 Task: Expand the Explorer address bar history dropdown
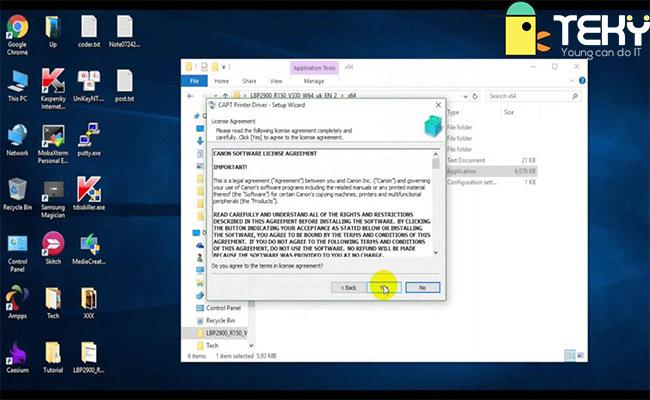pos(465,96)
